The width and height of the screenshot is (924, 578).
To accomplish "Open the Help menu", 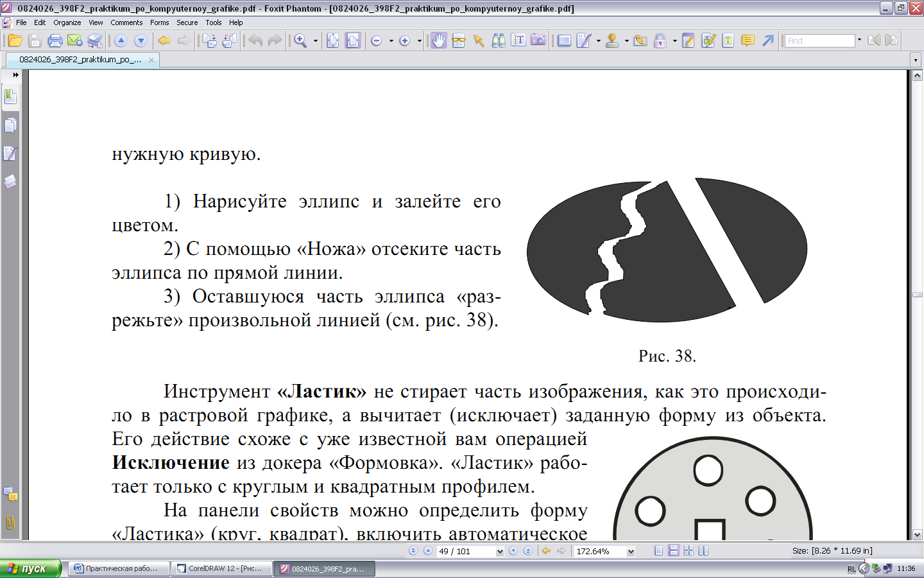I will 236,22.
